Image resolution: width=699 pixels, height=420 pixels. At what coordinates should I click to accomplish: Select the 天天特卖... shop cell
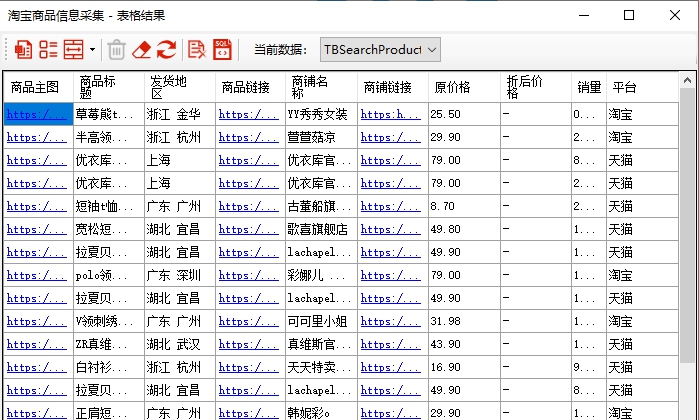pyautogui.click(x=321, y=367)
